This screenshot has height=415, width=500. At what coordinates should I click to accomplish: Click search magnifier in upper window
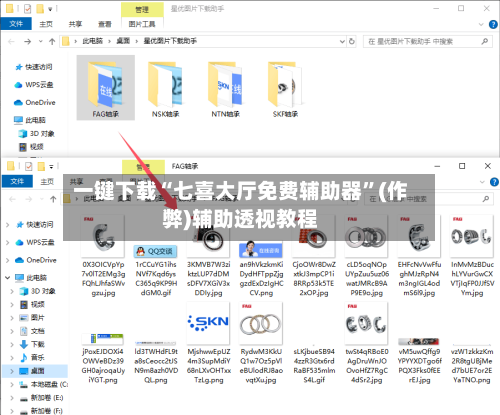click(x=485, y=41)
